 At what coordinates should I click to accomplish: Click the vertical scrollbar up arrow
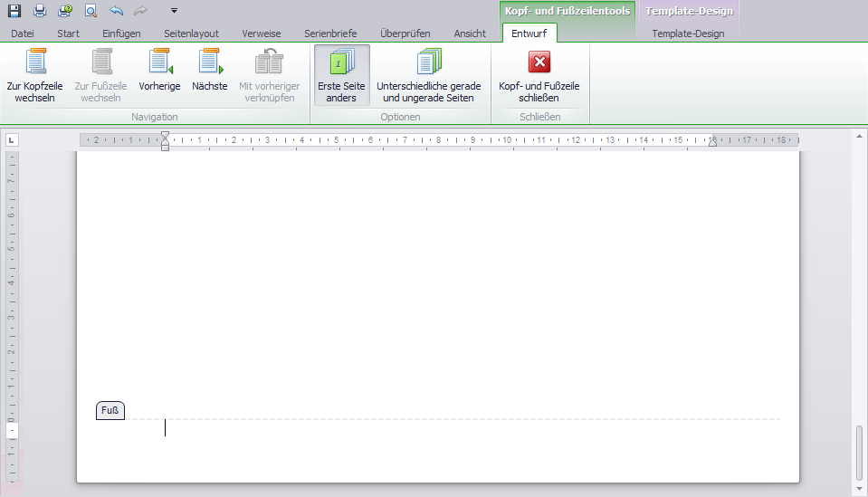(x=859, y=136)
